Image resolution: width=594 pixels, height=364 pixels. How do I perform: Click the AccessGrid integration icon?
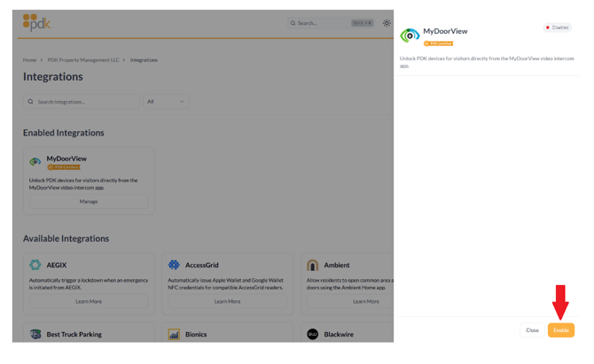(x=174, y=265)
